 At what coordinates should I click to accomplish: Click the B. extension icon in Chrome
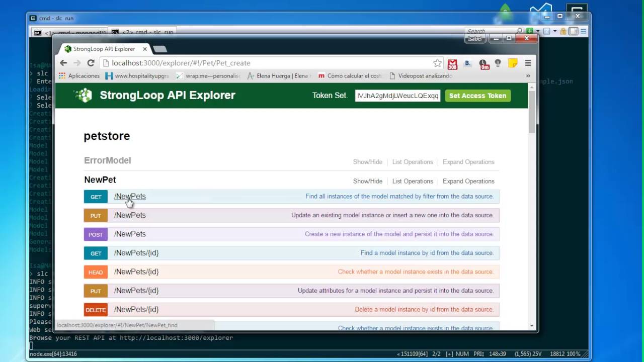pos(467,63)
